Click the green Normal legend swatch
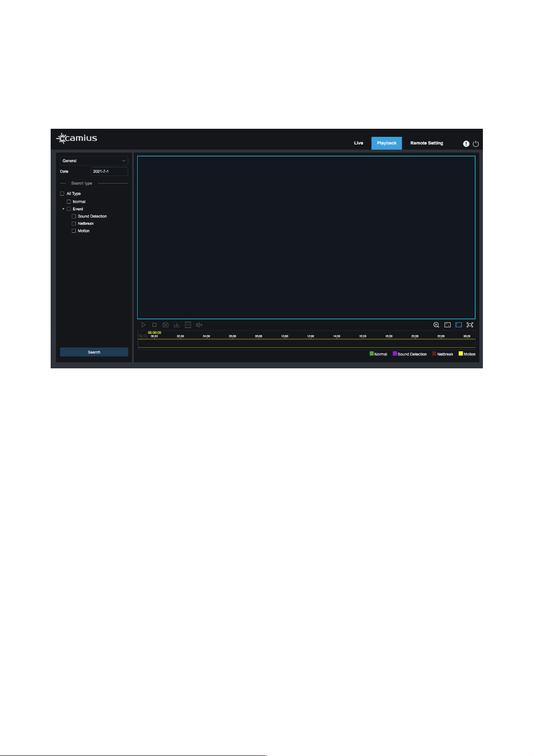This screenshot has width=534, height=756. [x=372, y=354]
